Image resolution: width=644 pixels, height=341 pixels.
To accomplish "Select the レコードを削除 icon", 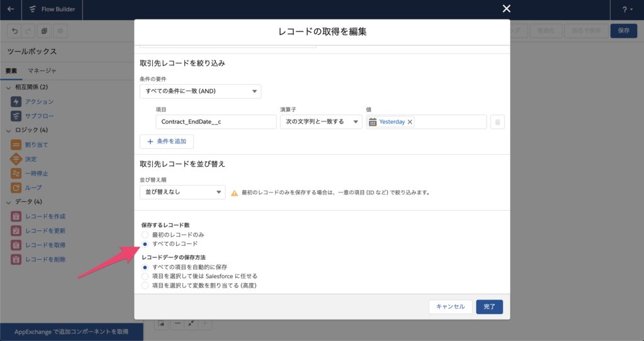I will [x=16, y=259].
